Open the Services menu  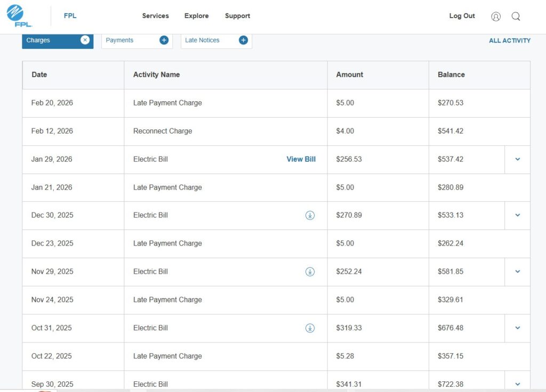click(x=155, y=16)
